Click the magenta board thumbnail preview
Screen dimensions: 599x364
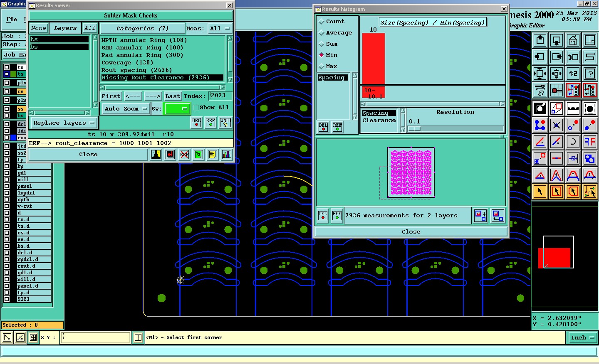411,172
